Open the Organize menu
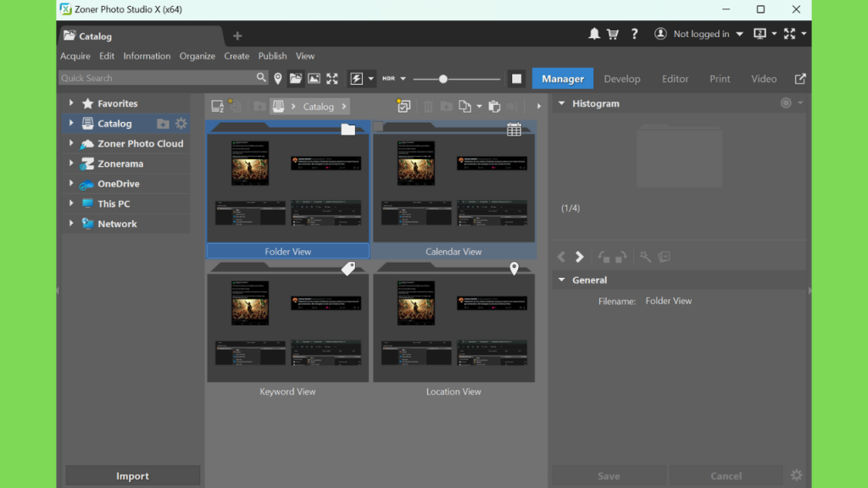Image resolution: width=868 pixels, height=488 pixels. 197,56
